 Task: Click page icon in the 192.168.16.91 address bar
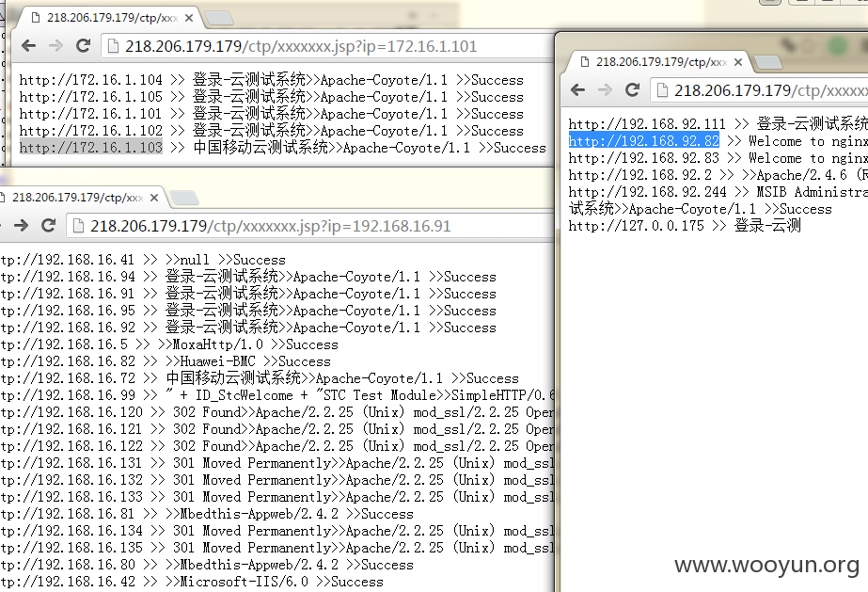tap(79, 226)
